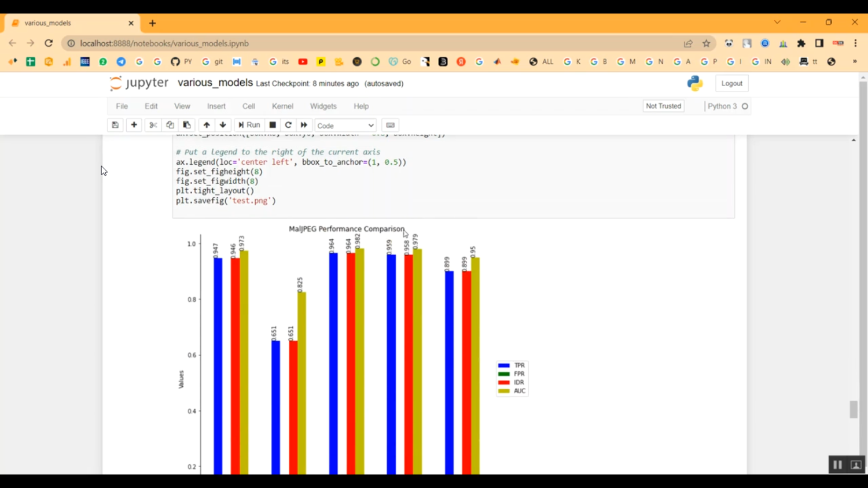Image resolution: width=868 pixels, height=488 pixels.
Task: Copy the selected cells
Action: point(170,125)
